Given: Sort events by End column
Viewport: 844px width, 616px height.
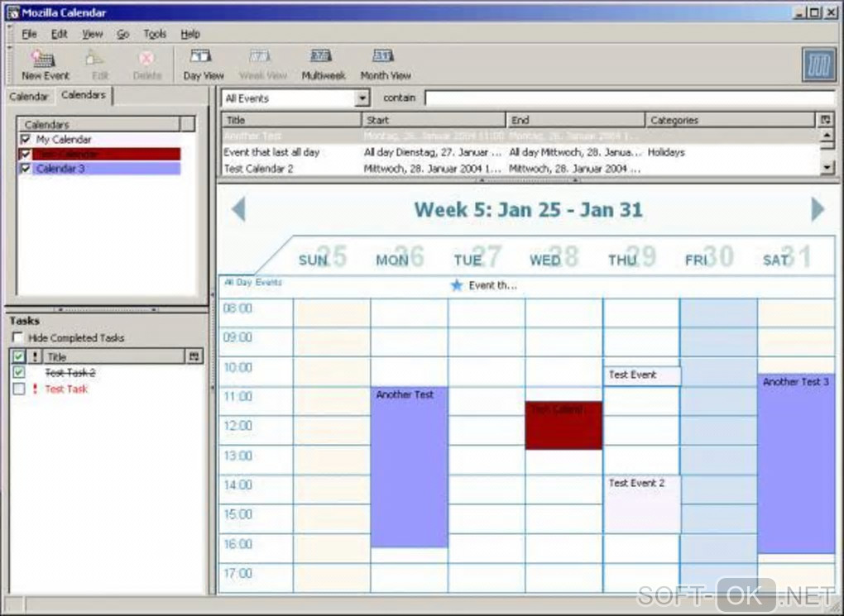Looking at the screenshot, I should pos(575,120).
